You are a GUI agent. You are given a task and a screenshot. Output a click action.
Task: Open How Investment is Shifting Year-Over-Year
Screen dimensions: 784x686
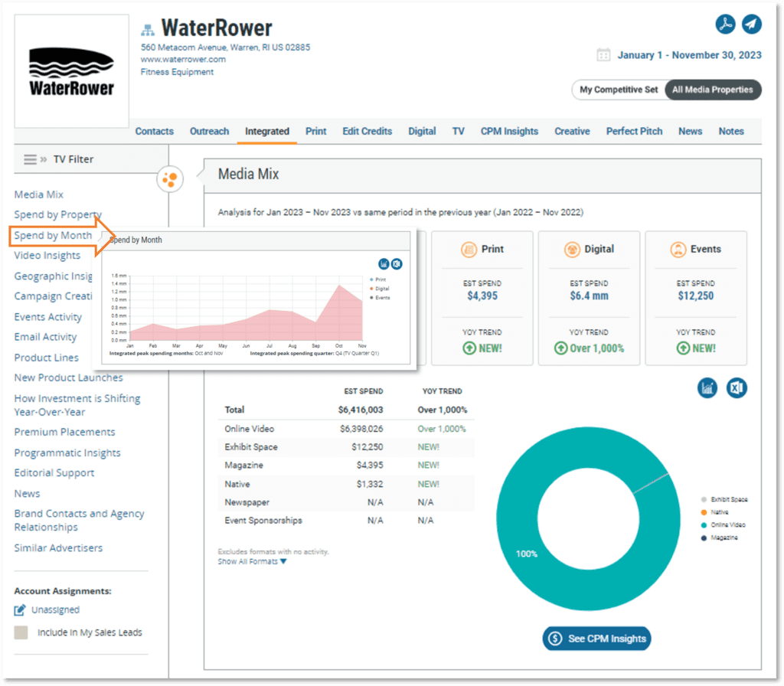pyautogui.click(x=77, y=405)
